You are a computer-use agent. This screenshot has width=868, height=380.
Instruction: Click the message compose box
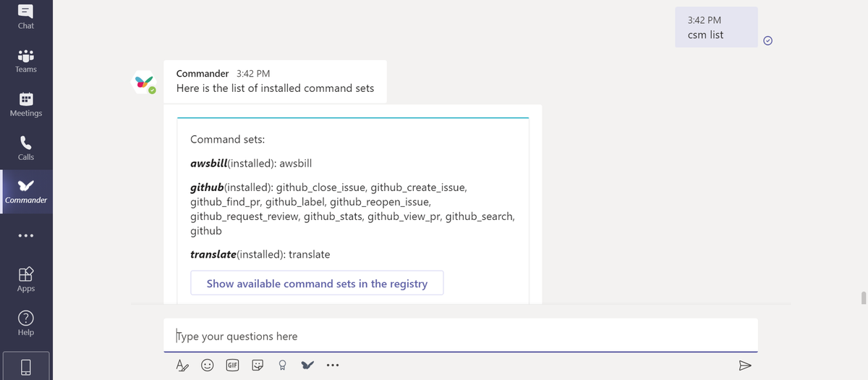click(x=460, y=336)
